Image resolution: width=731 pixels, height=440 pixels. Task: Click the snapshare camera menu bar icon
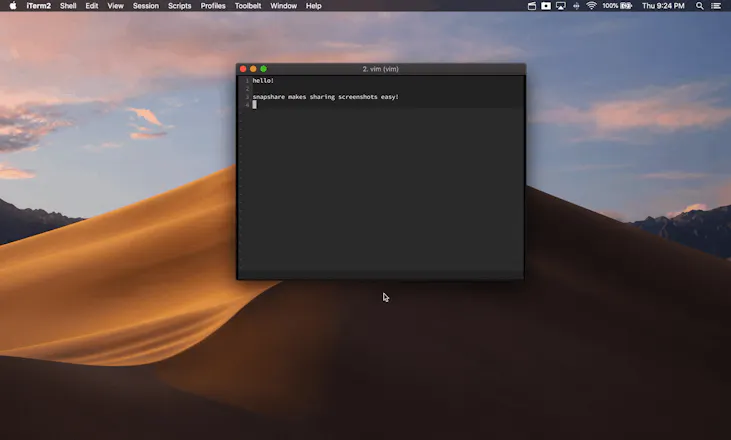coord(546,6)
